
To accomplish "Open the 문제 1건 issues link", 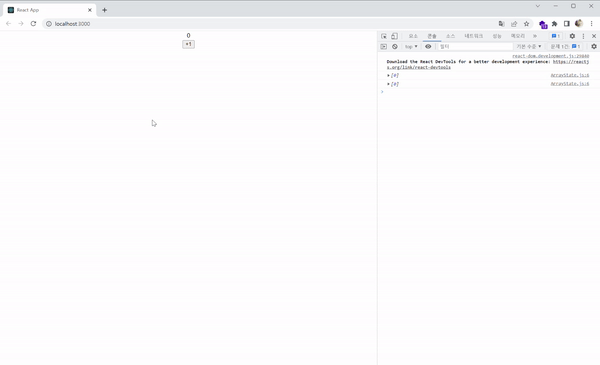I will click(x=566, y=47).
